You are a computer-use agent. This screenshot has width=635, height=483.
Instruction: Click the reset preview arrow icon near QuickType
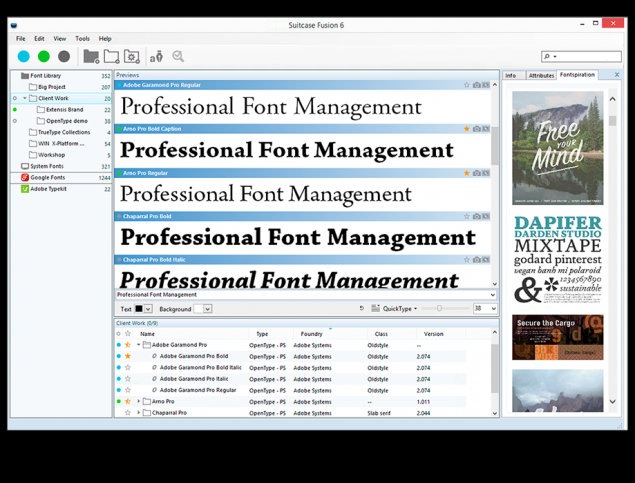pos(362,309)
